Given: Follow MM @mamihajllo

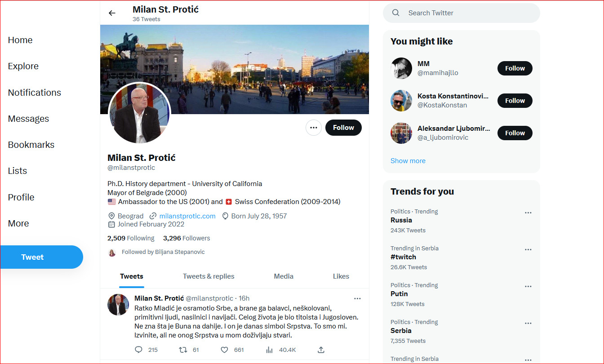Looking at the screenshot, I should click(515, 68).
